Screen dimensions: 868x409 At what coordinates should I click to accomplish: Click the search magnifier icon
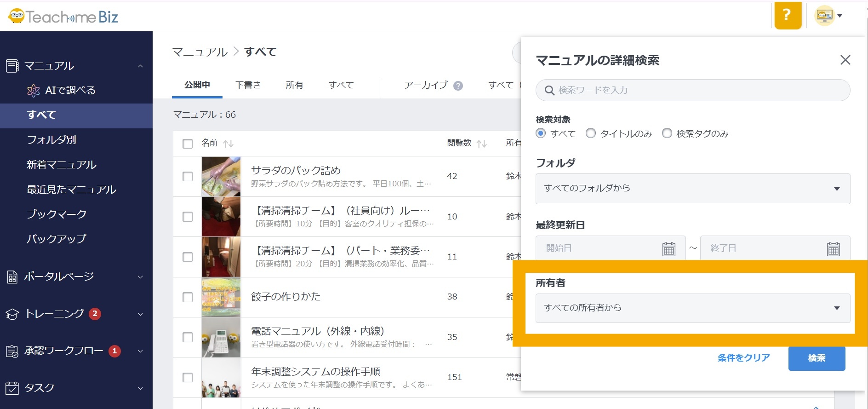pyautogui.click(x=549, y=90)
